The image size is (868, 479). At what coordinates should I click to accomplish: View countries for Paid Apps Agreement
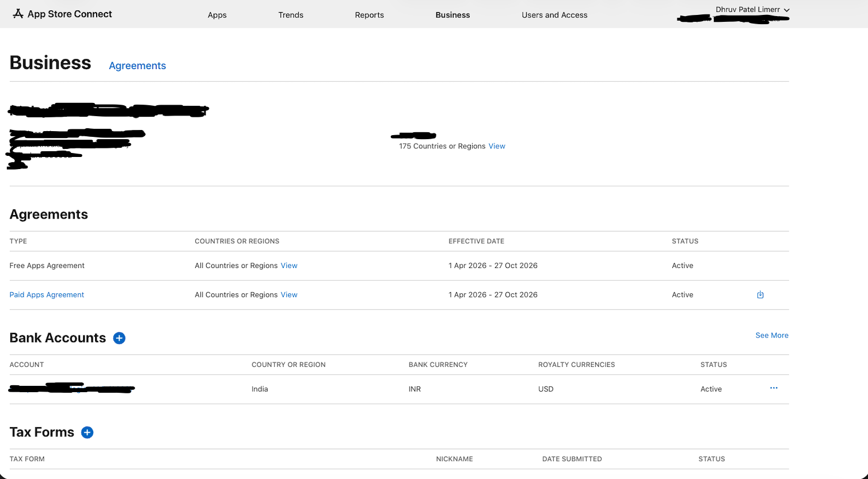coord(289,295)
